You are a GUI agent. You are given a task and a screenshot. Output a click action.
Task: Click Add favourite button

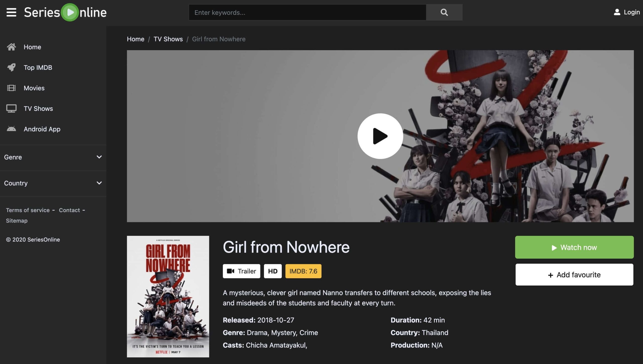pos(574,275)
